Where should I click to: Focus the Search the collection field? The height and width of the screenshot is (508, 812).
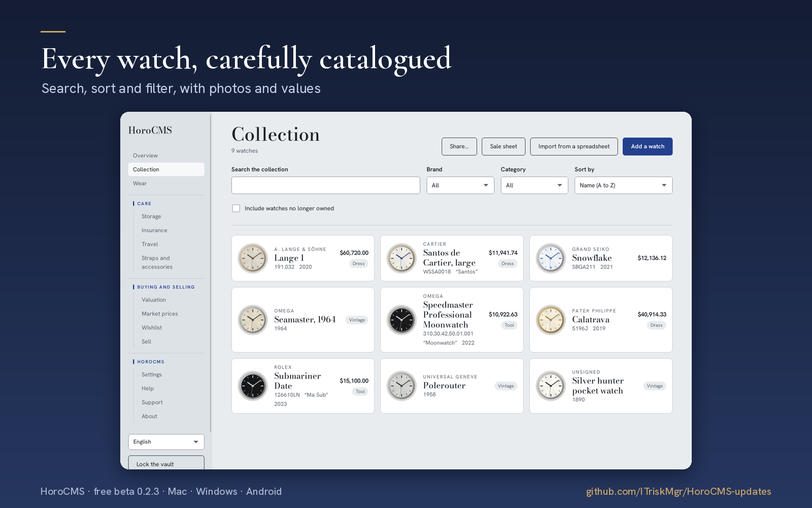pos(326,185)
